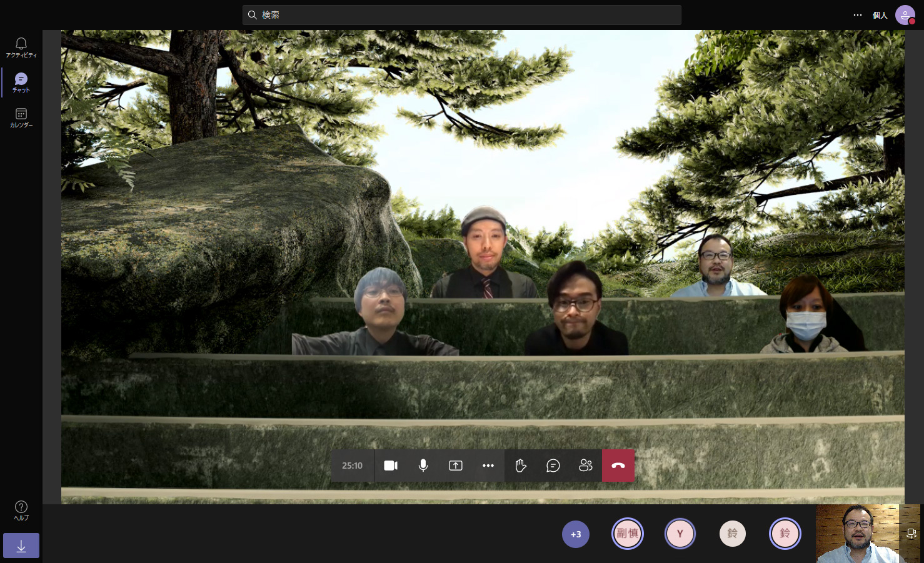Click the 個人 account label
Viewport: 924px width, 563px height.
pos(880,15)
